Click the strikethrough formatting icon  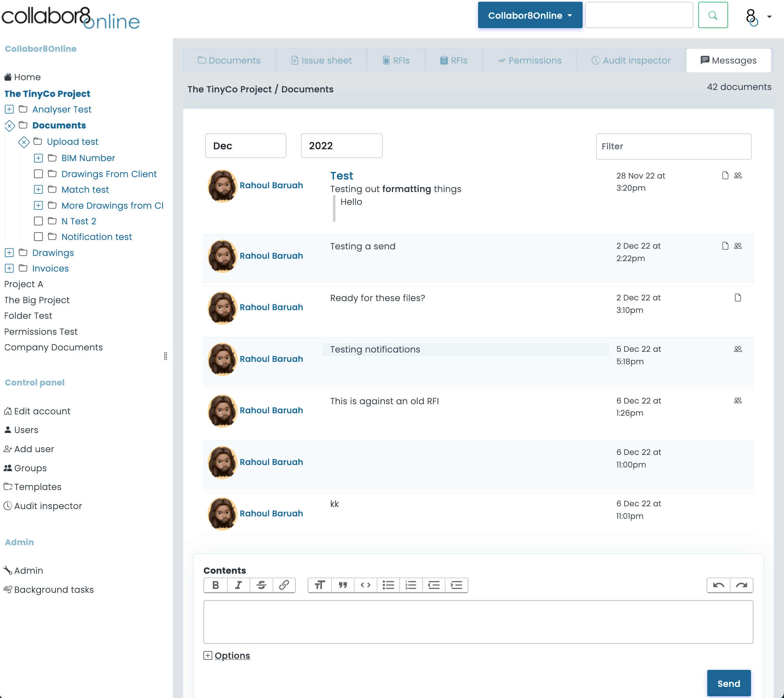point(261,585)
